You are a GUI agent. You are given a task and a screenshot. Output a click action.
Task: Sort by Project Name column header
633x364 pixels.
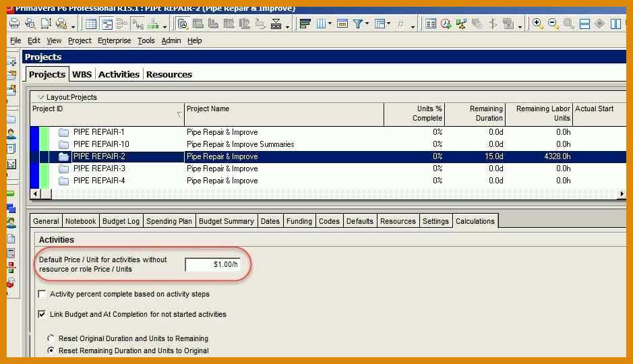(284, 114)
